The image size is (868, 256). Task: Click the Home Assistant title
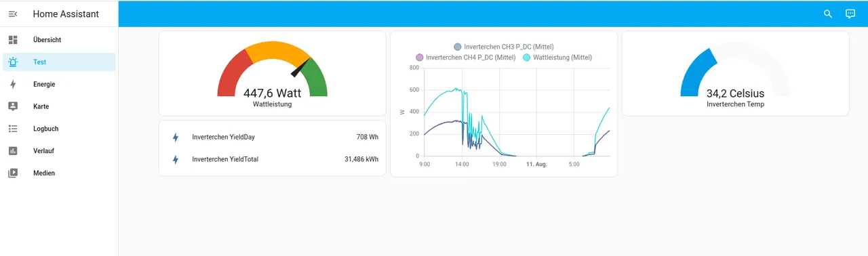[x=66, y=14]
